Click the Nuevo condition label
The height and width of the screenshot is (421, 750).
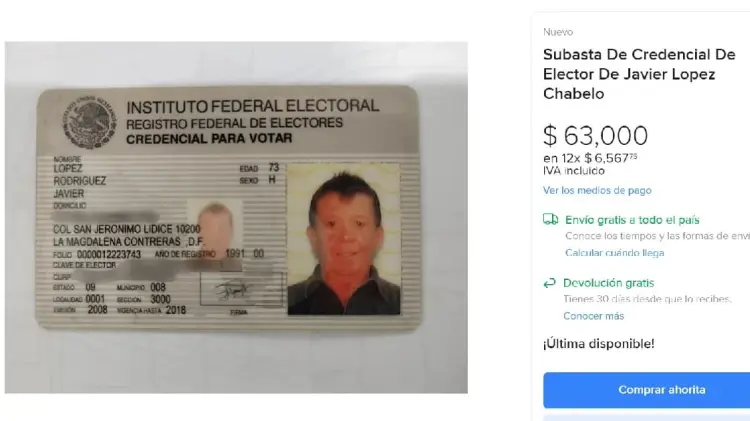click(x=558, y=32)
